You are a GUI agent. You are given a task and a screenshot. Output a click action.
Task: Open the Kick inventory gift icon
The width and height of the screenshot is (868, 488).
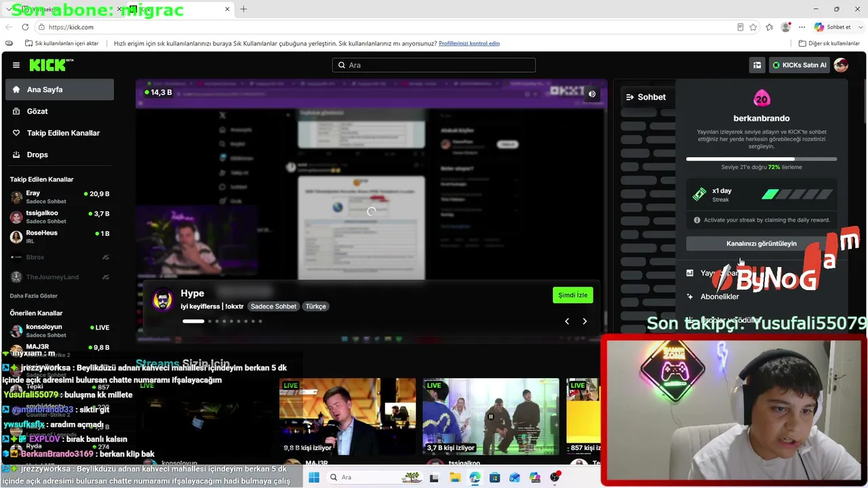757,65
